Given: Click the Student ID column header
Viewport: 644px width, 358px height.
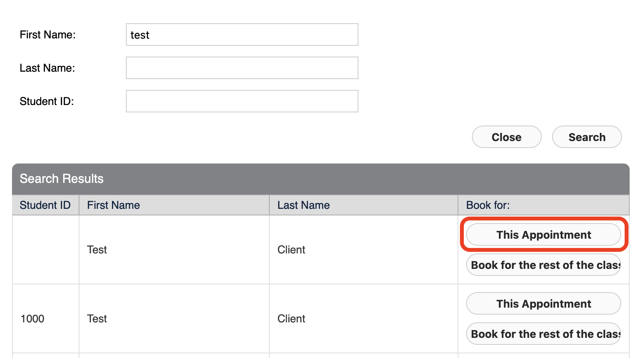Looking at the screenshot, I should 45,205.
